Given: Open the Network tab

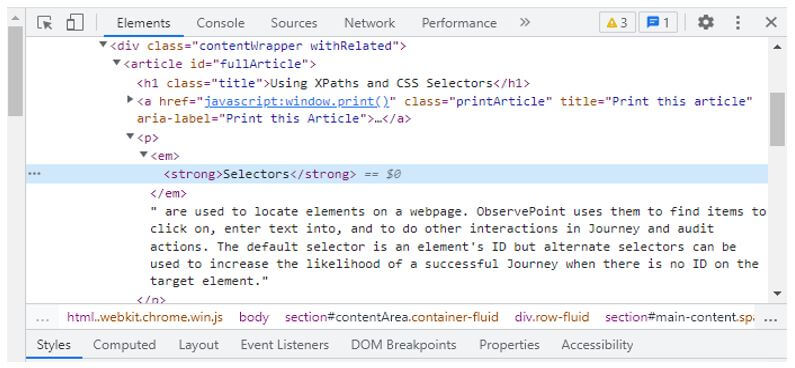Looking at the screenshot, I should click(370, 23).
